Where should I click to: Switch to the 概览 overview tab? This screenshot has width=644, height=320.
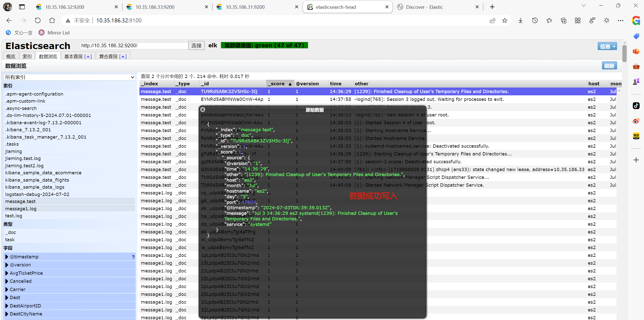(11, 56)
